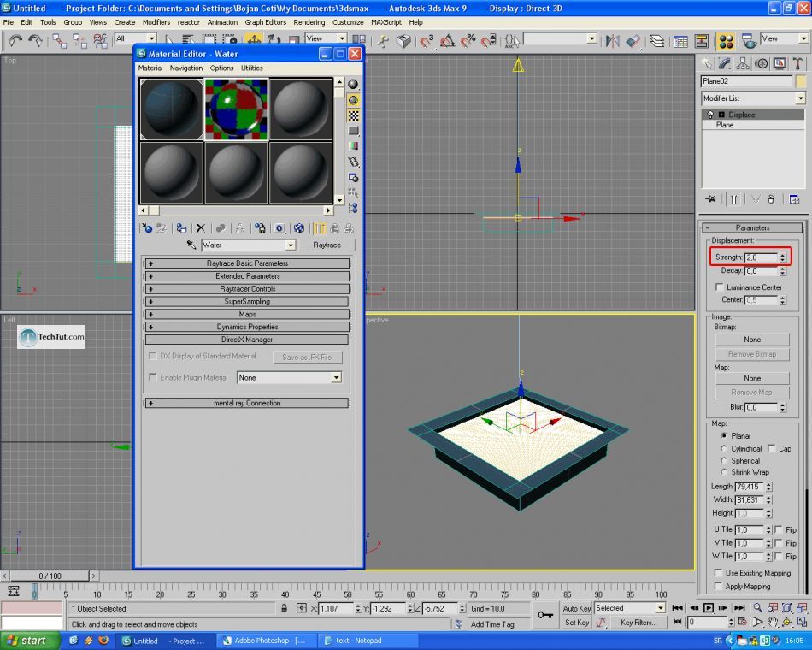
Task: Select the Spherical map radio button
Action: [724, 460]
